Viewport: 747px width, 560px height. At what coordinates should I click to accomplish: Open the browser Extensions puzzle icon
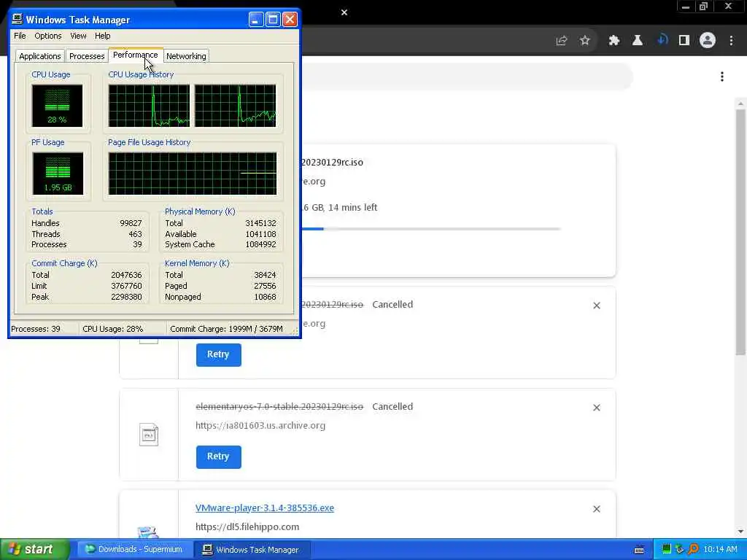click(614, 41)
